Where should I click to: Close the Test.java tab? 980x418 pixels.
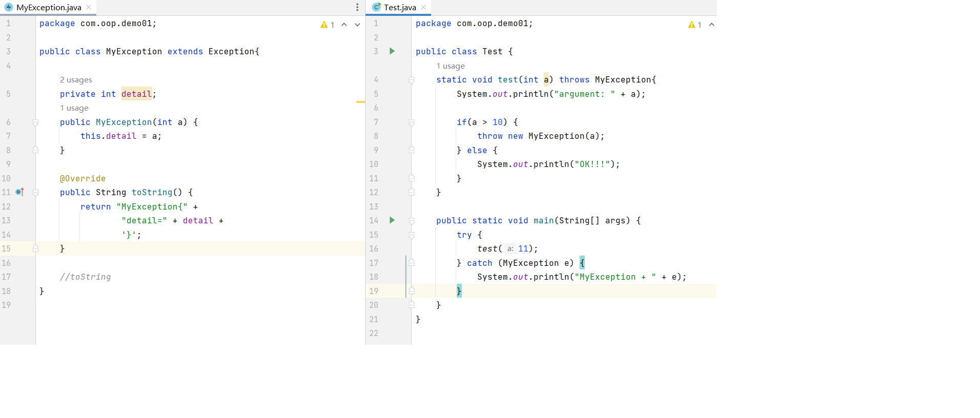(423, 7)
